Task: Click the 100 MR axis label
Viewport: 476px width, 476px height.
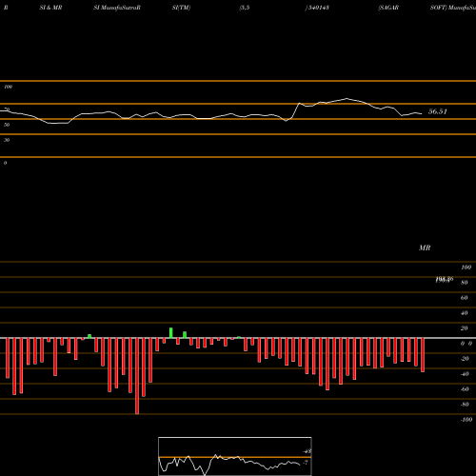Action: click(x=466, y=268)
